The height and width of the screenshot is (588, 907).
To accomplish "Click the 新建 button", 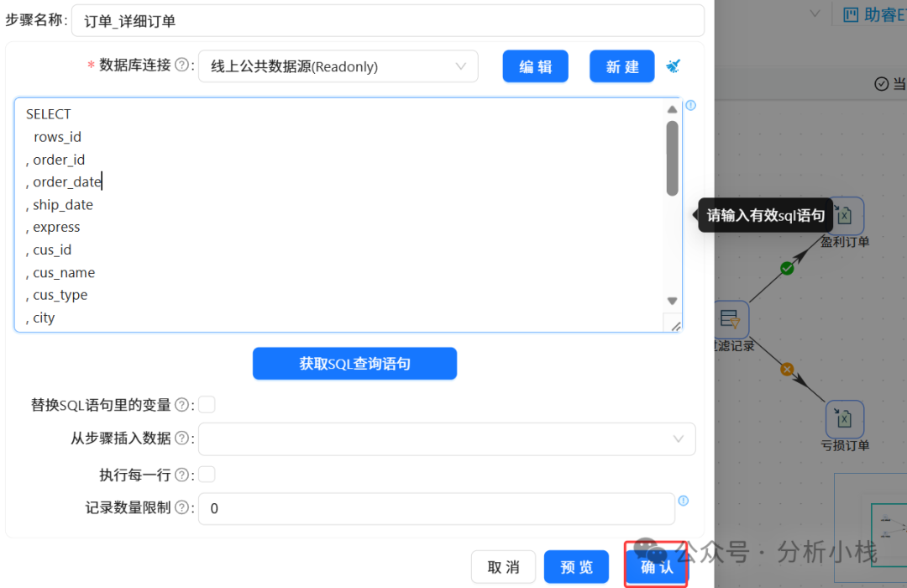I will click(x=621, y=66).
